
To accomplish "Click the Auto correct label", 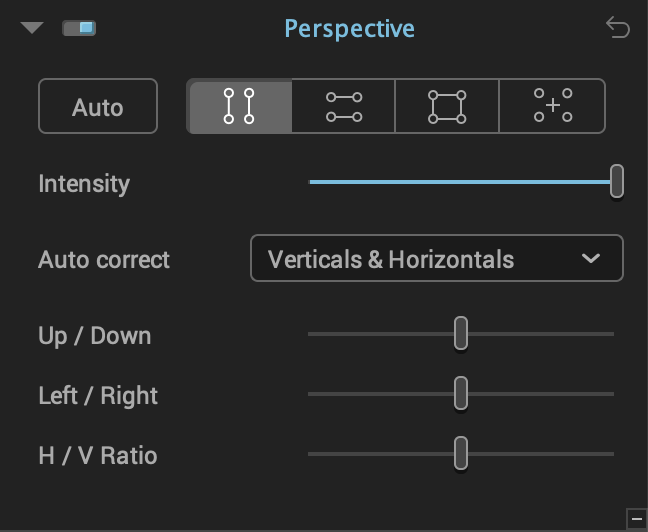I will 104,260.
